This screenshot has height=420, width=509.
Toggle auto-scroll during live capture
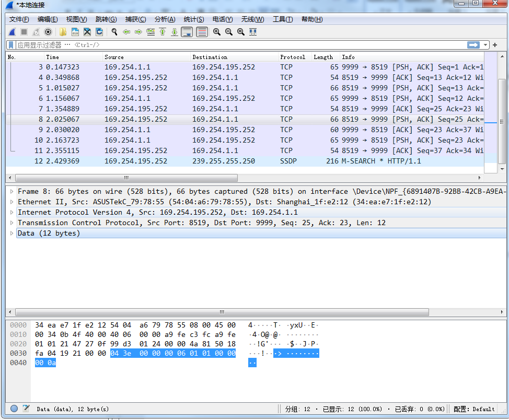[x=187, y=32]
